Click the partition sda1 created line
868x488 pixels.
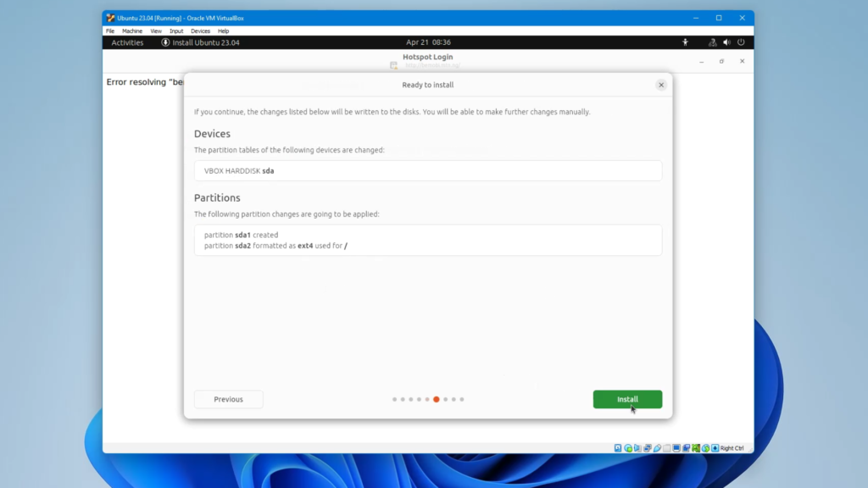tap(242, 236)
